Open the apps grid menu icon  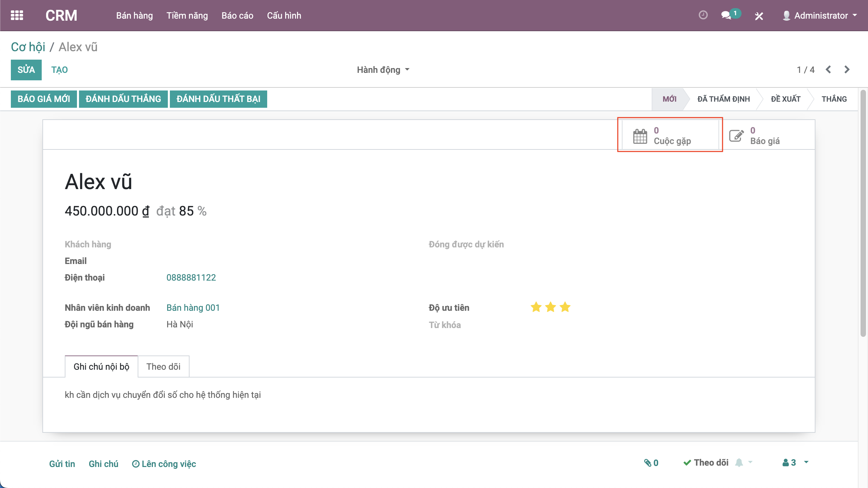(17, 16)
